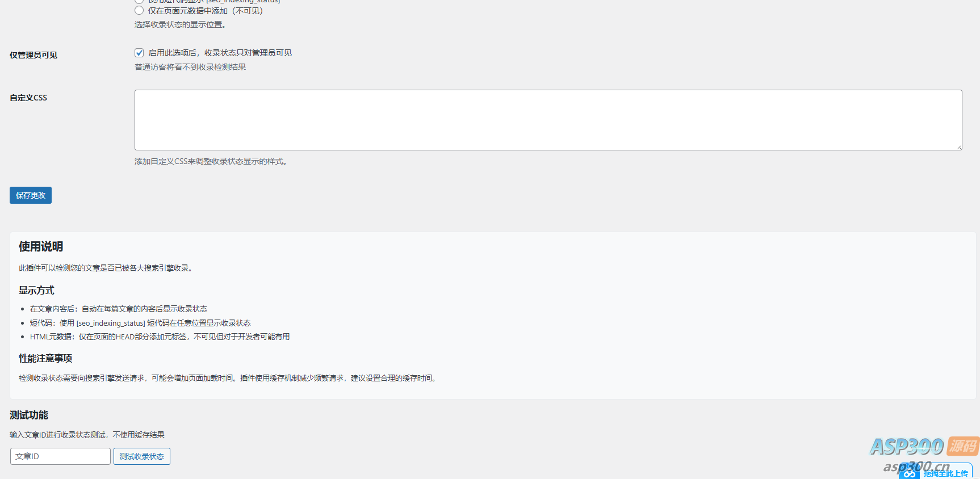The width and height of the screenshot is (980, 479).
Task: Select the metadata-only (不可见) radio option
Action: [139, 11]
